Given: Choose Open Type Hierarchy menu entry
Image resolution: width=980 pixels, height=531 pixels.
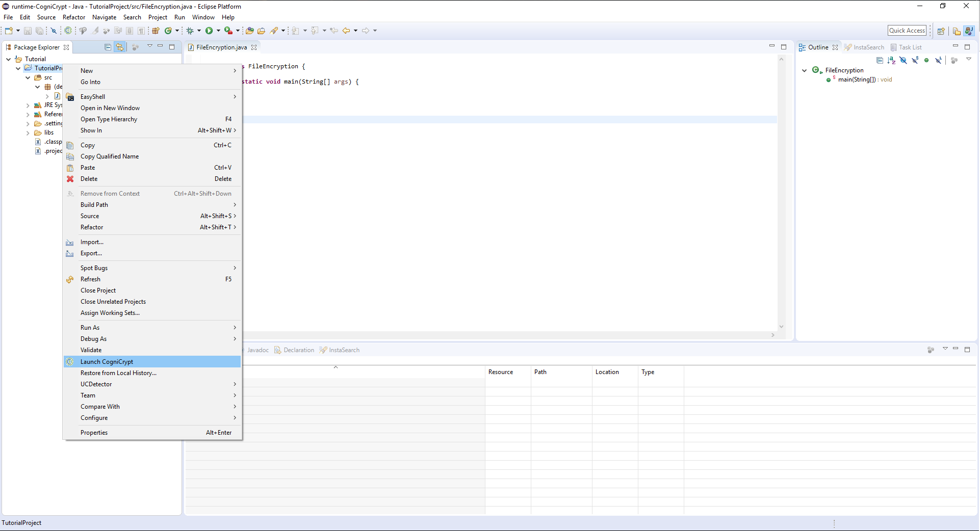Looking at the screenshot, I should pyautogui.click(x=152, y=119).
